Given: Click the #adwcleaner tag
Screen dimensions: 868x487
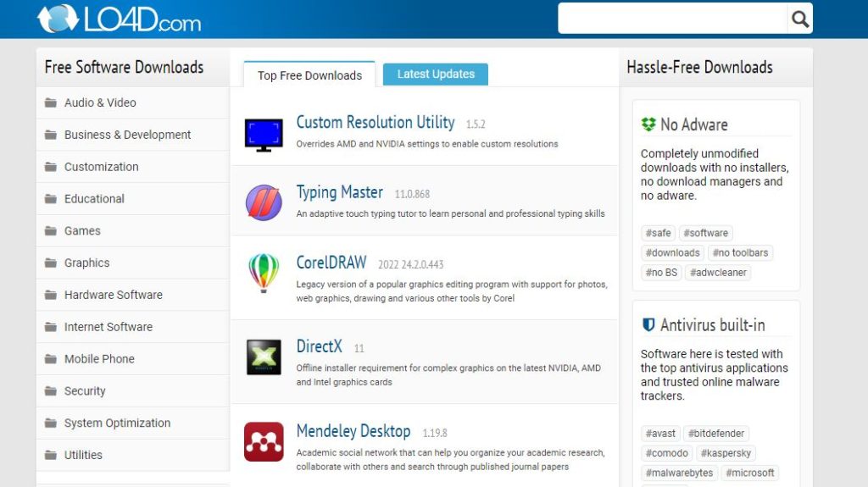Looking at the screenshot, I should click(718, 272).
